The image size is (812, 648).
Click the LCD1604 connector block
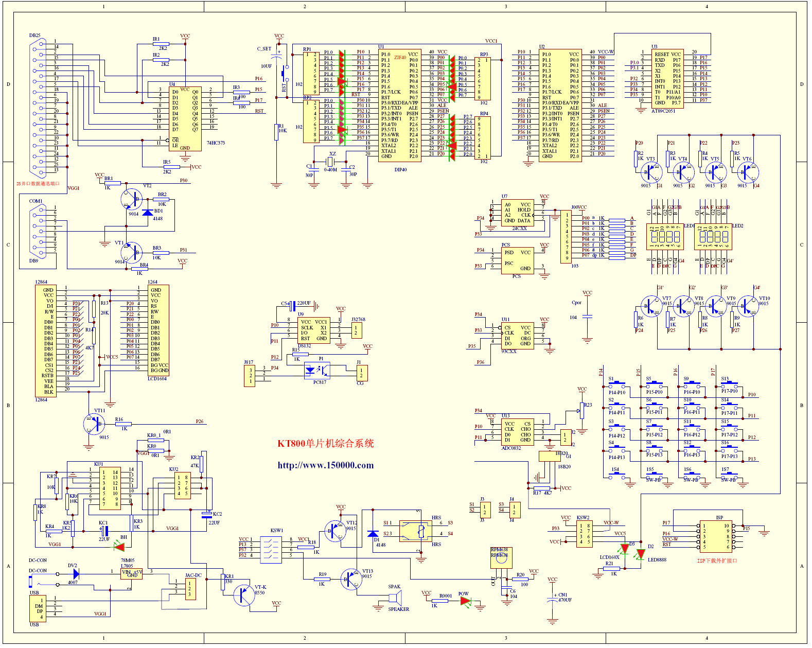(x=158, y=330)
